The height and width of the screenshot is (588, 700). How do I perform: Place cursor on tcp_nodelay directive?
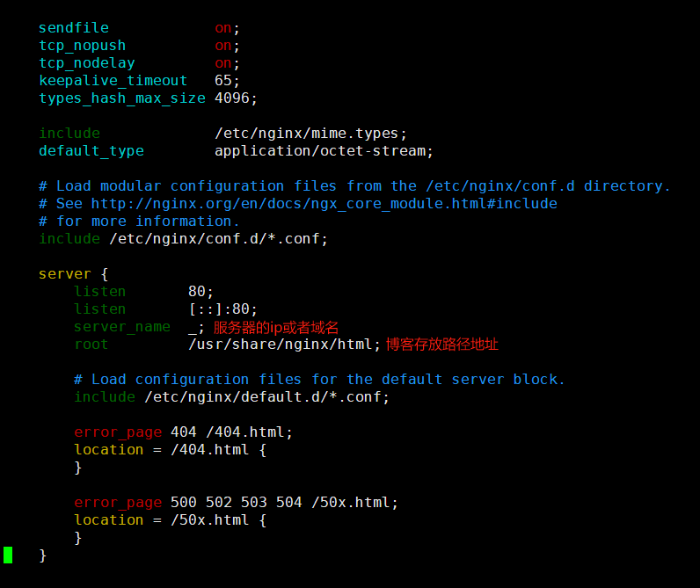87,62
